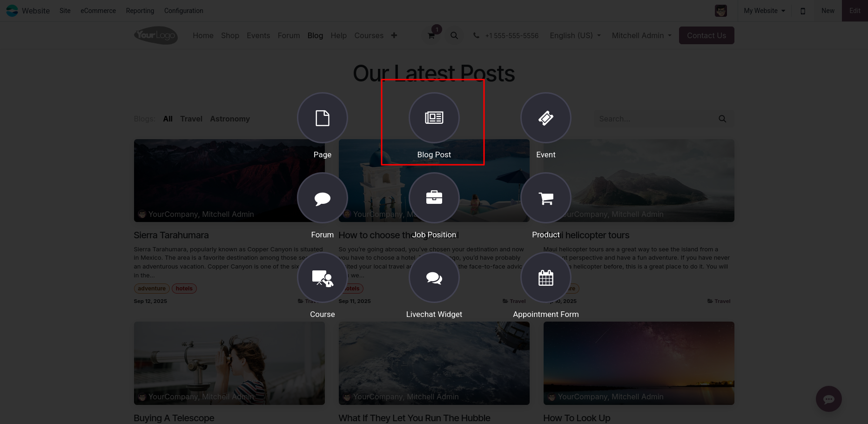Open the Buying A Telescope post

tap(174, 418)
